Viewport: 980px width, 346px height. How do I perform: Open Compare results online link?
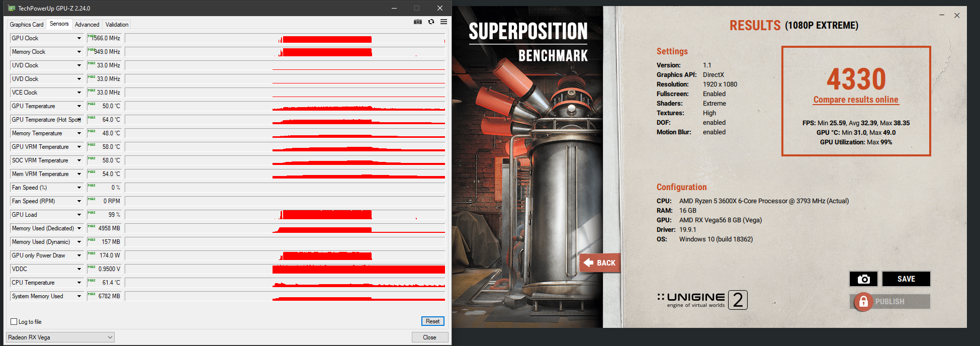[856, 100]
